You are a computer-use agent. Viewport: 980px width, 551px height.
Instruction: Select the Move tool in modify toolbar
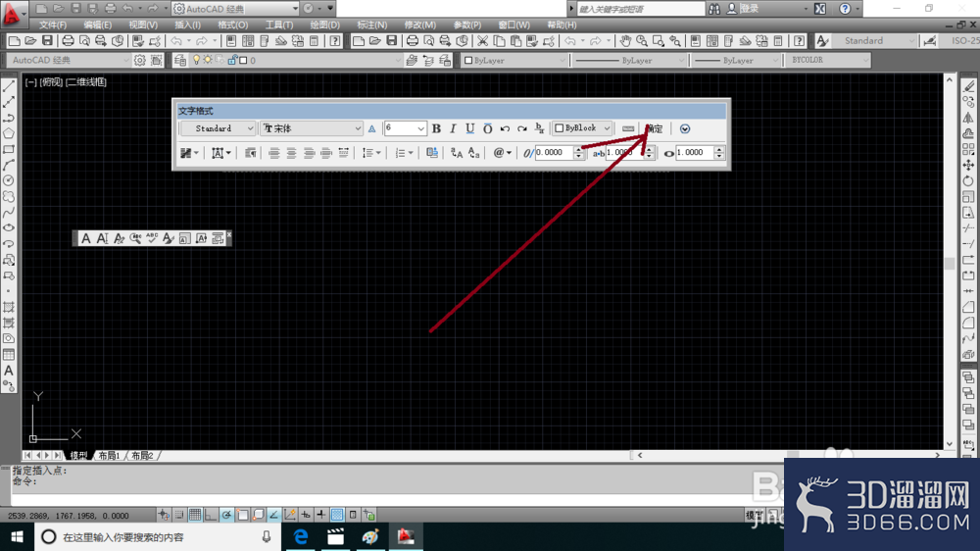tap(969, 165)
